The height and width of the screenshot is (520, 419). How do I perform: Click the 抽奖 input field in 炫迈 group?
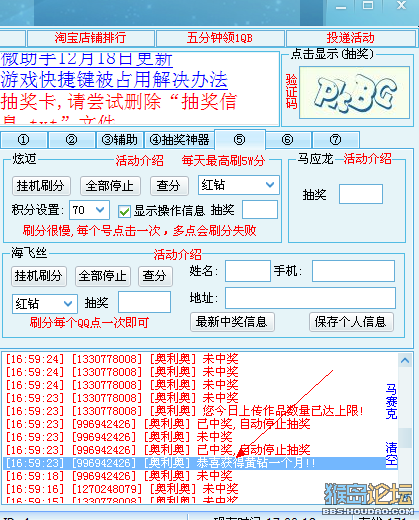coord(260,210)
